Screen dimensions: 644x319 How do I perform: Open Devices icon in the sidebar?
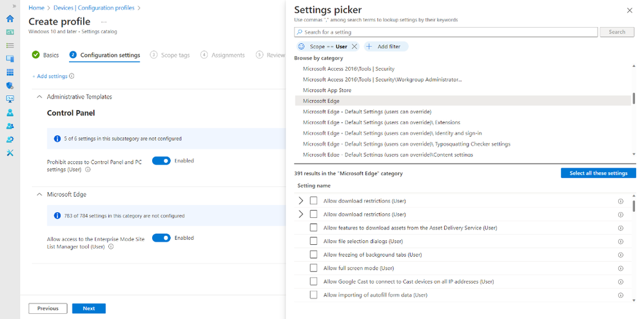click(x=10, y=59)
